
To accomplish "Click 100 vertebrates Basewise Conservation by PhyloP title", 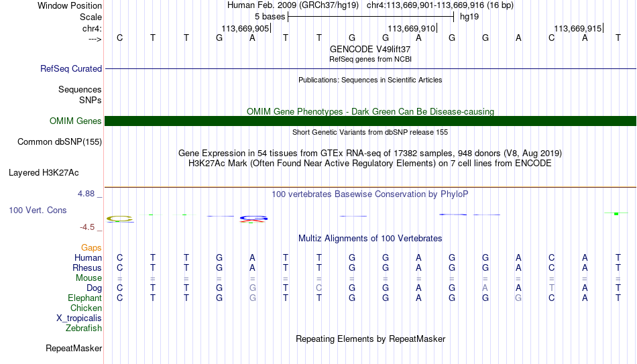I will (370, 194).
